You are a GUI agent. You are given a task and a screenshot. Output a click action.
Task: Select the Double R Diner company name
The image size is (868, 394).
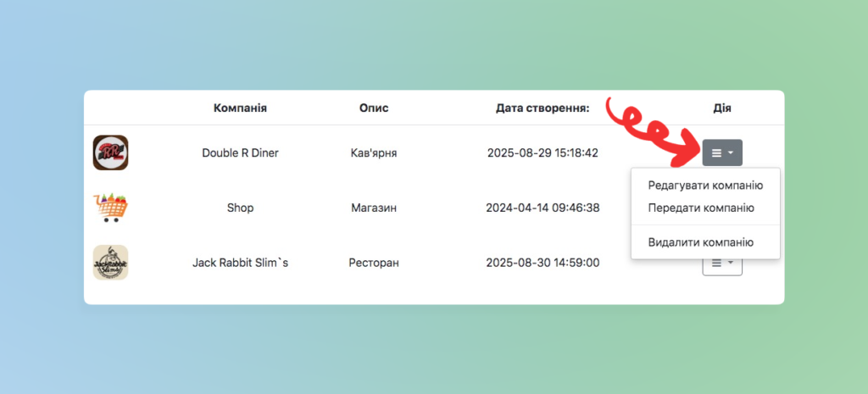pyautogui.click(x=240, y=153)
